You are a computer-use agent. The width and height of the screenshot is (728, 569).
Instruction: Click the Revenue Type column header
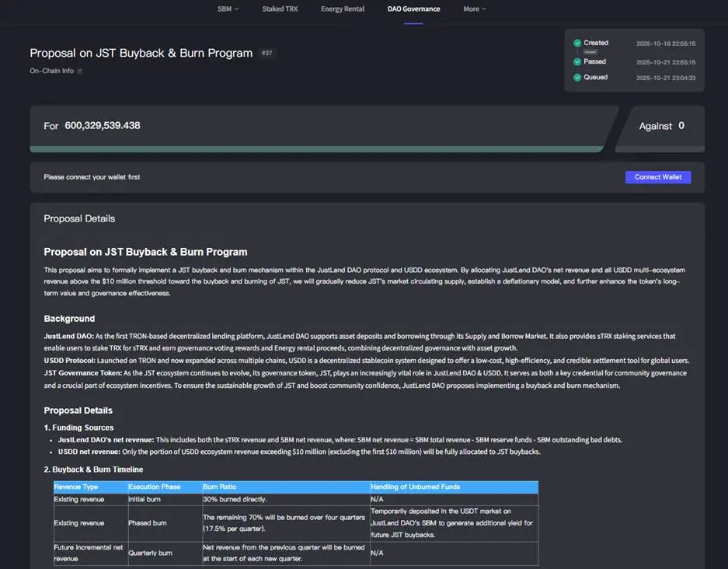[75, 487]
